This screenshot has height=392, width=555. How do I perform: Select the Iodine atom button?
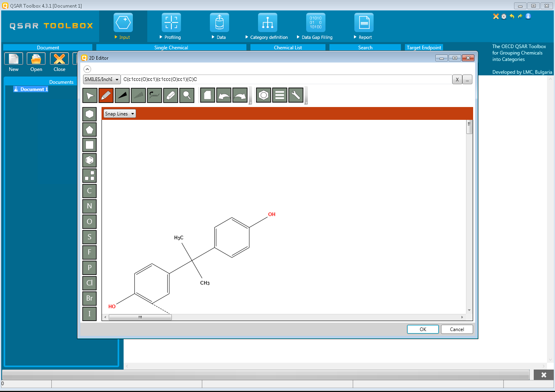[x=89, y=313]
